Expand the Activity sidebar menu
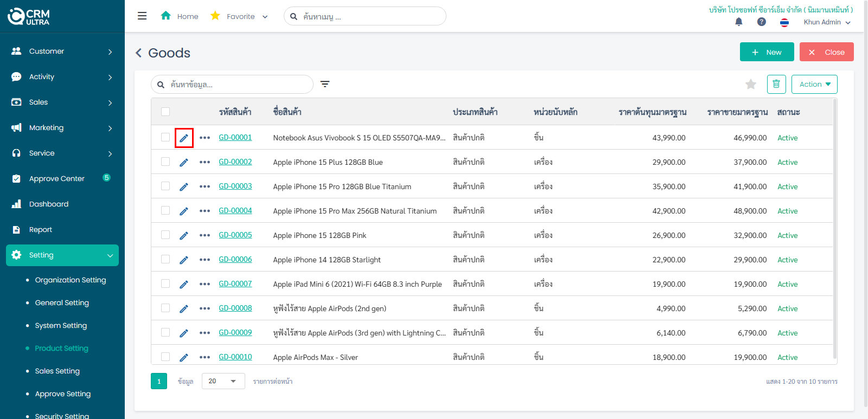The height and width of the screenshot is (419, 868). [x=62, y=76]
